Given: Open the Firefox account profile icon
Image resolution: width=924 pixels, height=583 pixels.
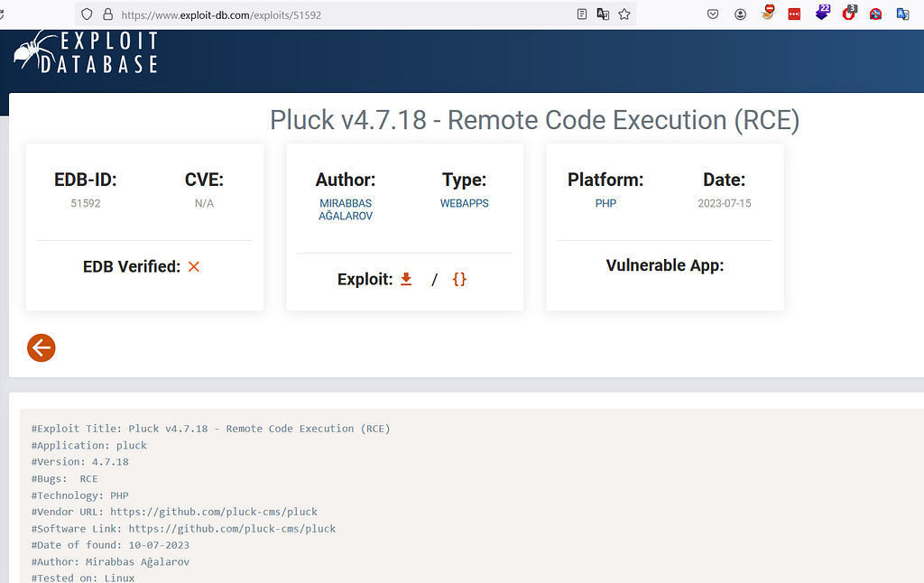Looking at the screenshot, I should (x=741, y=14).
